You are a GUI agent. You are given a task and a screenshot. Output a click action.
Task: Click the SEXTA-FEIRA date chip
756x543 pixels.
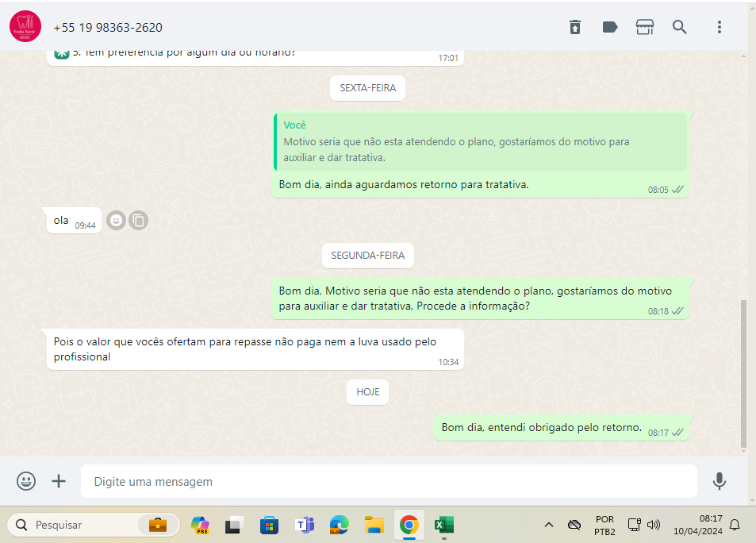point(367,88)
